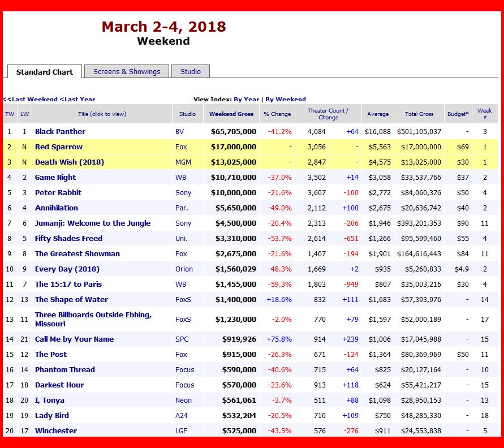Click Sony studio in Peter Rabbit row
This screenshot has width=504, height=448.
pyautogui.click(x=183, y=192)
